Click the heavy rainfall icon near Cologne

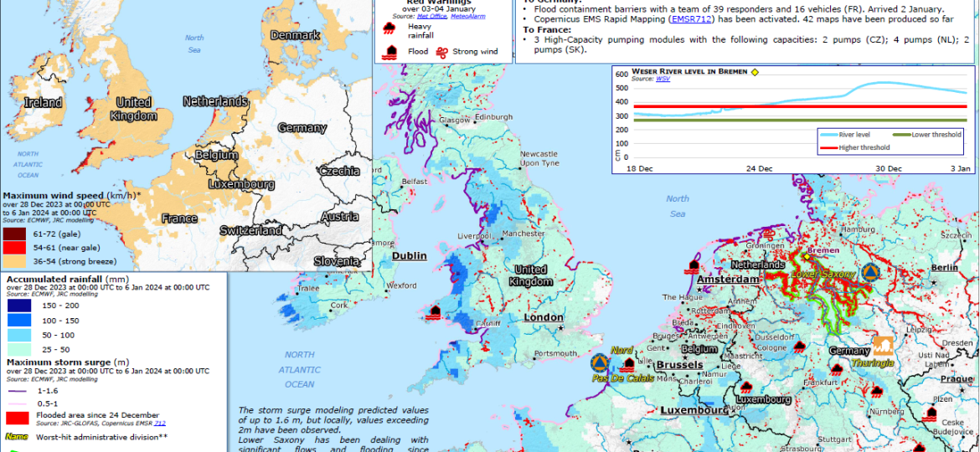click(x=800, y=346)
